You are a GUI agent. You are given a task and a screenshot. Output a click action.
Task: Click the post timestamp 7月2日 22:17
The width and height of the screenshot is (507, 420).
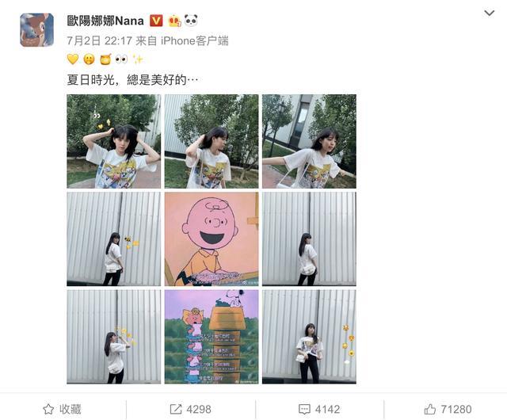pyautogui.click(x=100, y=40)
